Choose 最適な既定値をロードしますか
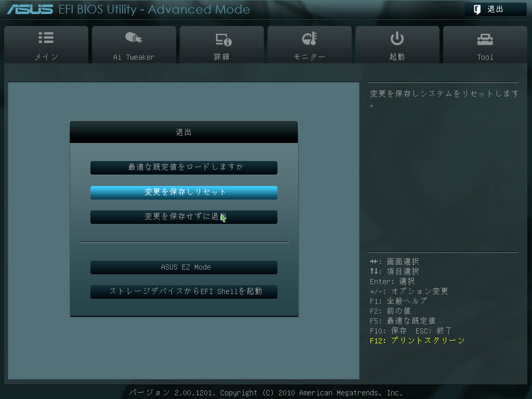Viewport: 532px width, 399px height. tap(184, 168)
